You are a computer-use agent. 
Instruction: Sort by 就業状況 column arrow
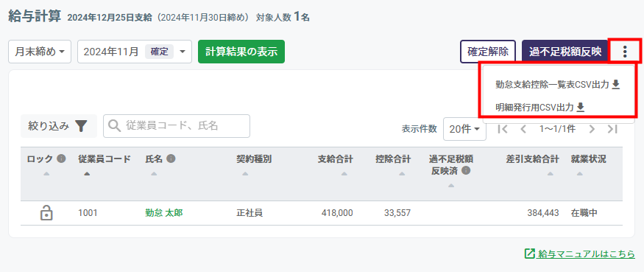point(579,174)
